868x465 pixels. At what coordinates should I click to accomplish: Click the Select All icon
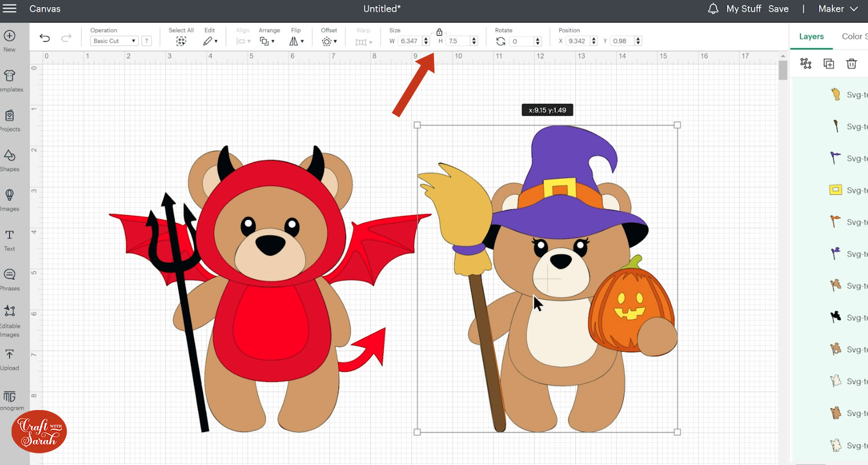point(181,41)
